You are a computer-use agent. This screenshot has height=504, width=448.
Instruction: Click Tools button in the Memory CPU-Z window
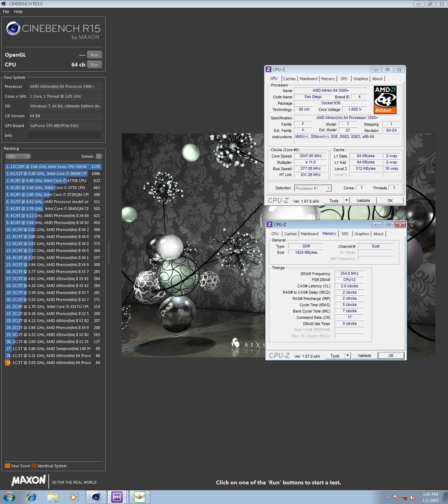[335, 356]
